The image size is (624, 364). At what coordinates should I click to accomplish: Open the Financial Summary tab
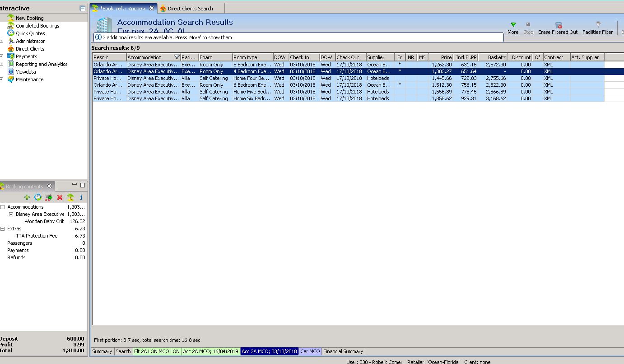[x=343, y=351]
